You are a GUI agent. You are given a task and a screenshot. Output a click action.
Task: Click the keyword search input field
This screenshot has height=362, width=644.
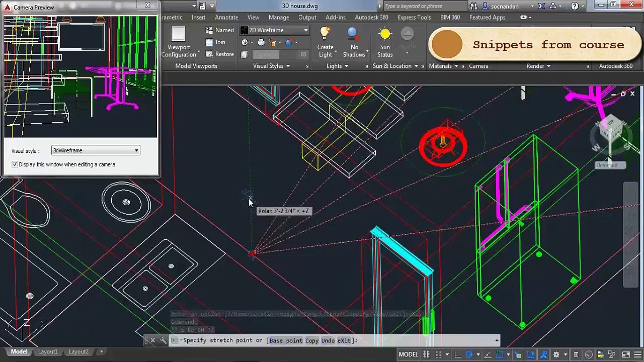[425, 6]
